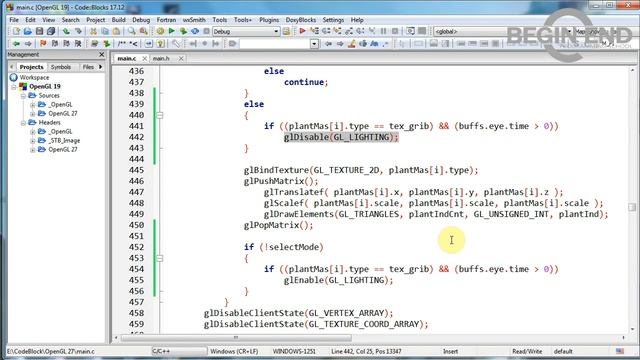Collapse code fold at line 453
This screenshot has width=640, height=360.
point(160,258)
